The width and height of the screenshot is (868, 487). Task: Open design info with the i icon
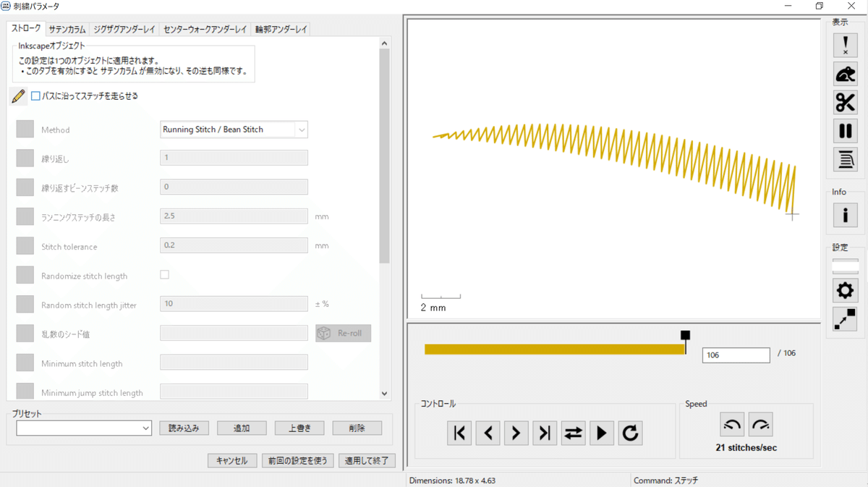pos(845,215)
